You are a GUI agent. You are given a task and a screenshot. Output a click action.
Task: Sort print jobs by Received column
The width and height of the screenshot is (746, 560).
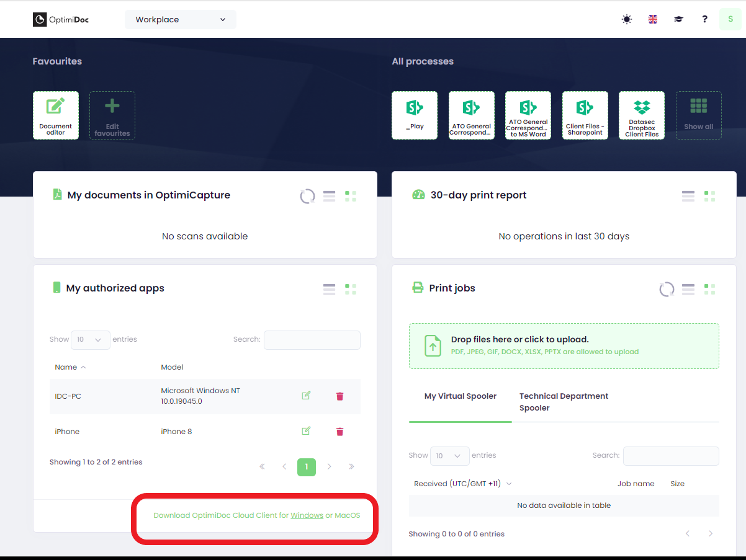[462, 484]
